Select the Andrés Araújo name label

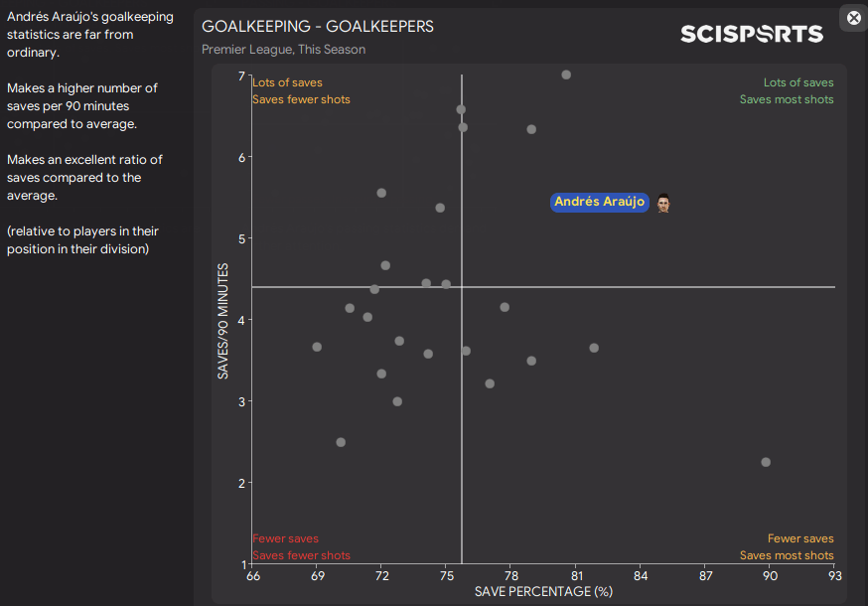pyautogui.click(x=600, y=202)
